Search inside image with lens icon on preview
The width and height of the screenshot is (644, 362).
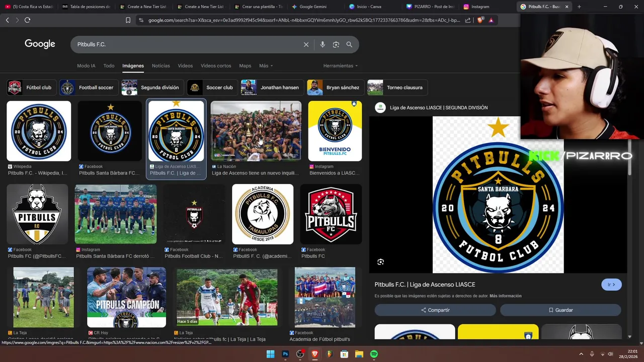(380, 262)
